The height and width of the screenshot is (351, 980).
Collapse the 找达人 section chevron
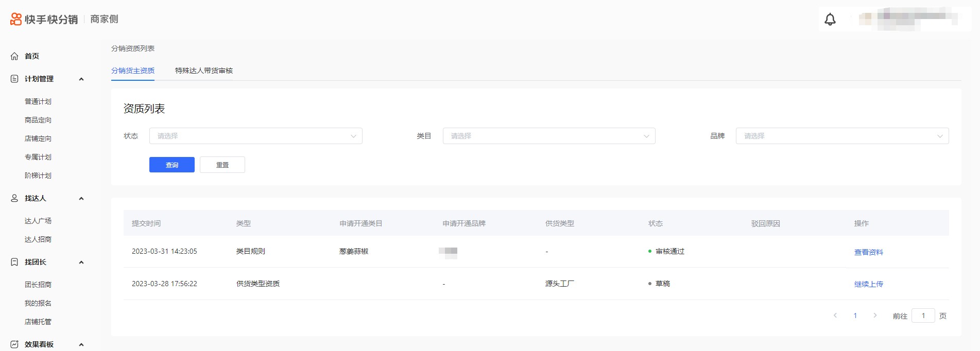[81, 199]
